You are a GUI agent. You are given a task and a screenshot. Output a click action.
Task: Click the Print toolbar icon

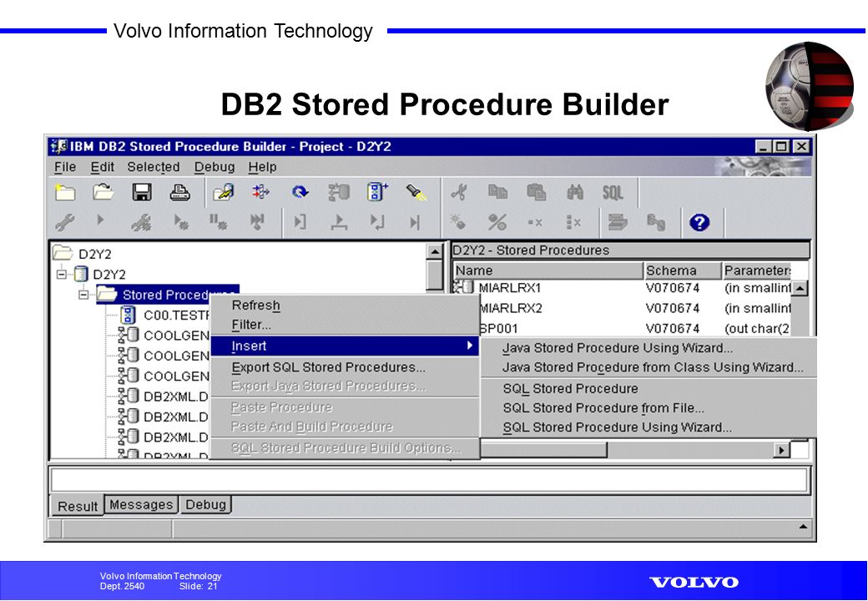point(180,193)
